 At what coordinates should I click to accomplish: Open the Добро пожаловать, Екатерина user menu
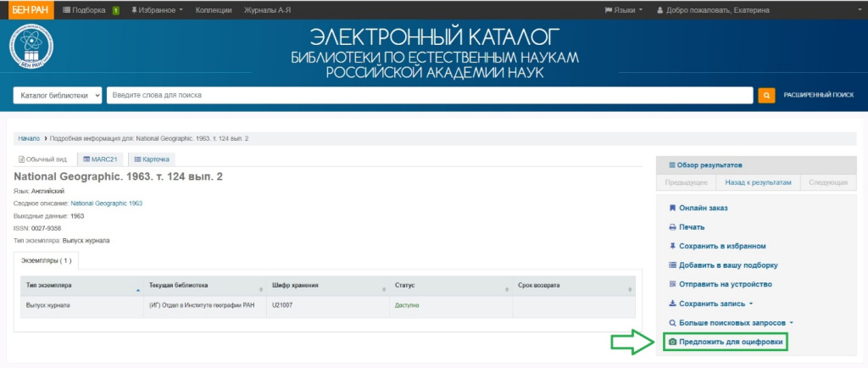[x=713, y=10]
